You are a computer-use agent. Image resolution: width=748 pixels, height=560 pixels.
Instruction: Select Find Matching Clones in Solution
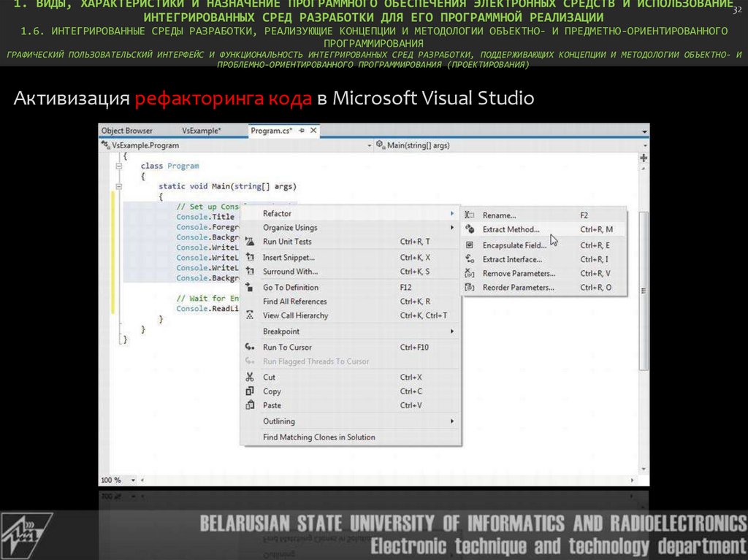point(350,437)
